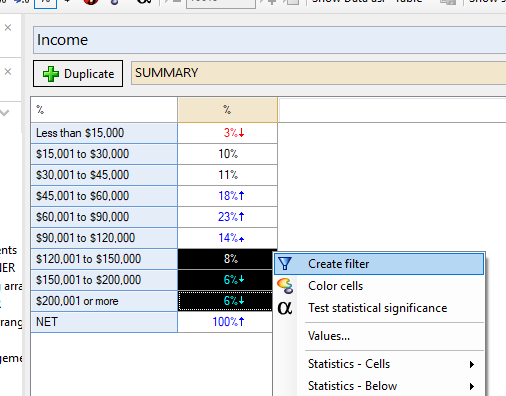Click the 14% value cell
The height and width of the screenshot is (396, 506).
click(227, 238)
